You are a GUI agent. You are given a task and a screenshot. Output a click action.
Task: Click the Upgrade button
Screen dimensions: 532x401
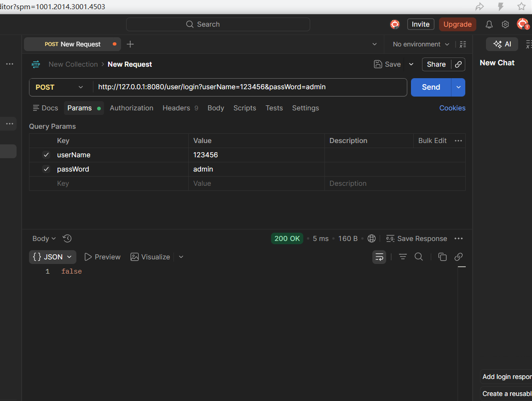tap(457, 24)
